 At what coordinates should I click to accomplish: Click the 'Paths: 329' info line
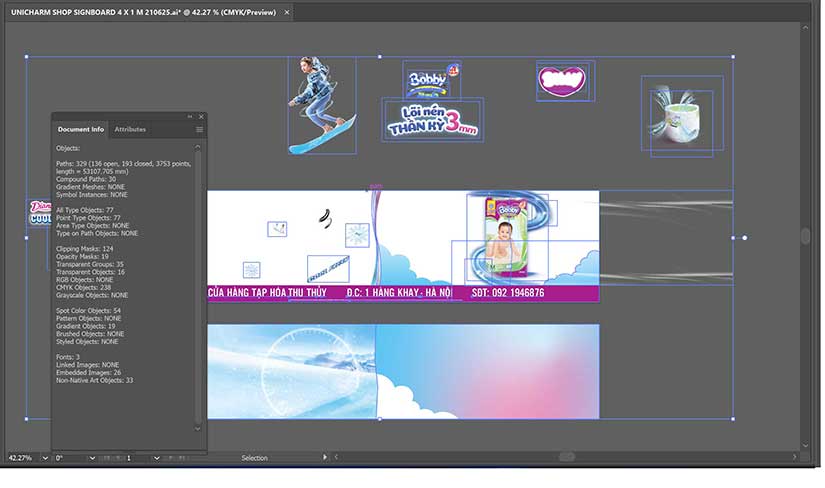124,167
